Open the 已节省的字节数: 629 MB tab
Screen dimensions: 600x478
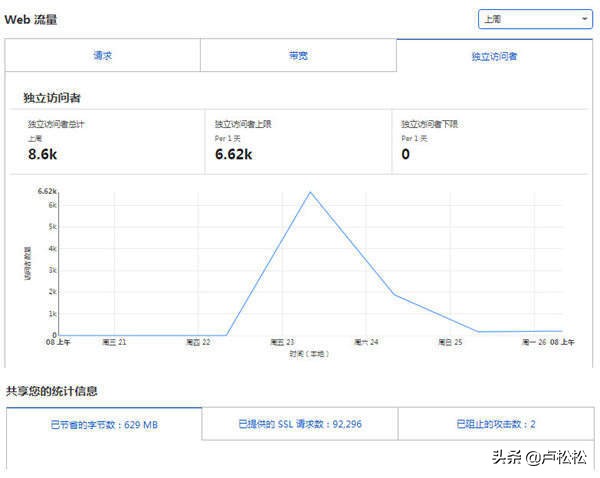coord(104,424)
